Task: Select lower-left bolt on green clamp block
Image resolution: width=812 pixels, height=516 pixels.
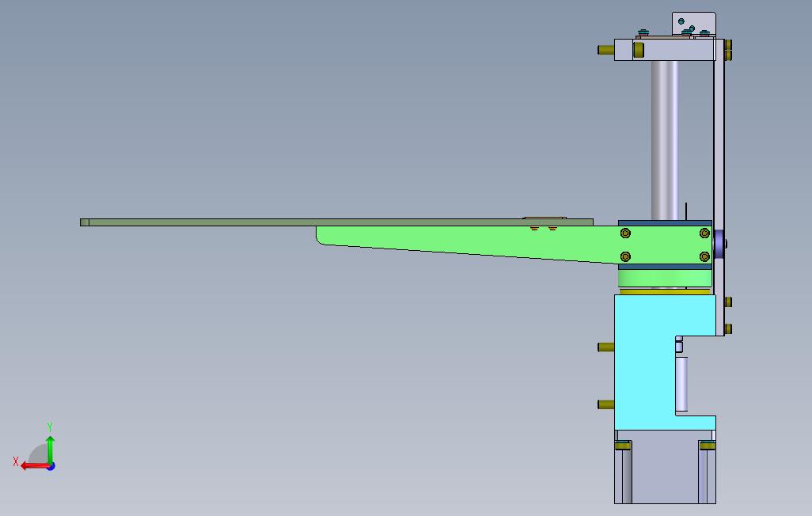Action: (625, 256)
